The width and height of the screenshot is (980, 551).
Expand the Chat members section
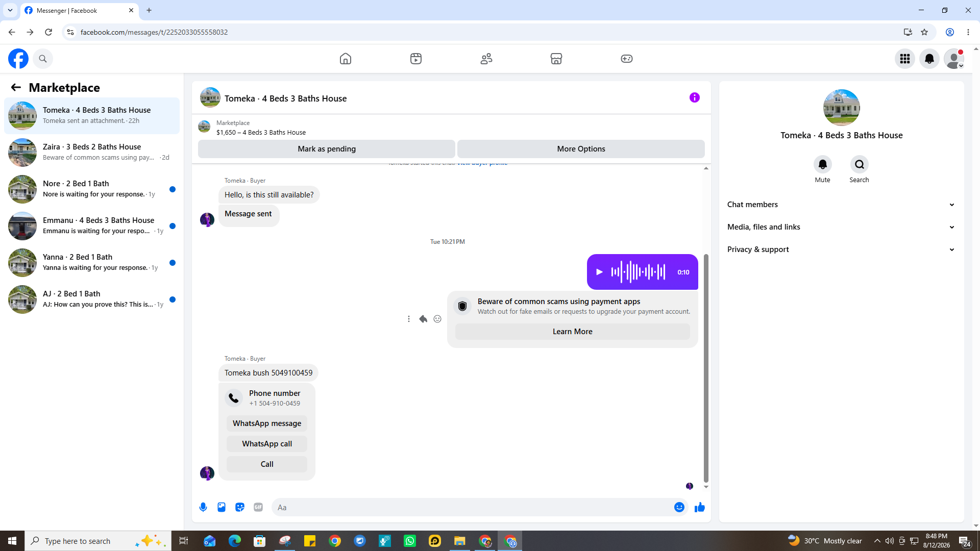841,205
